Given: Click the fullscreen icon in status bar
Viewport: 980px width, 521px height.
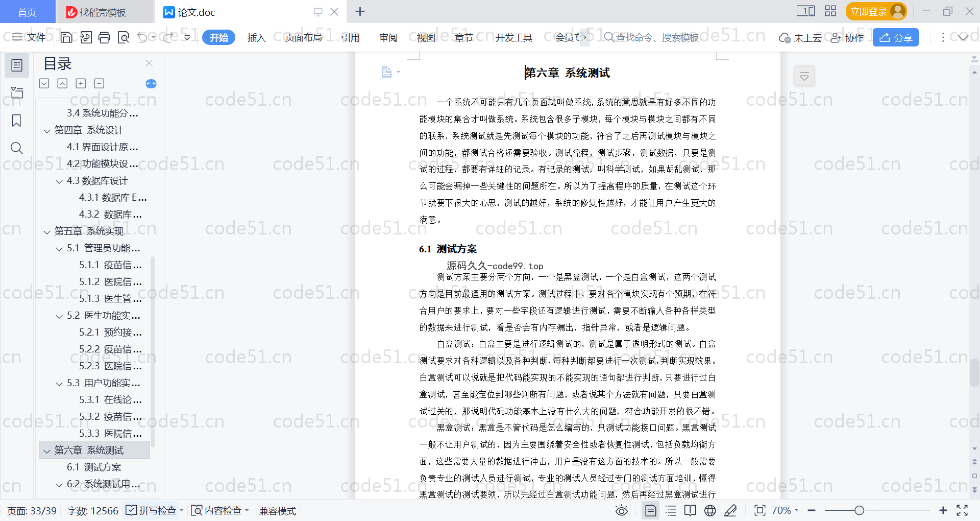Looking at the screenshot, I should pyautogui.click(x=962, y=510).
